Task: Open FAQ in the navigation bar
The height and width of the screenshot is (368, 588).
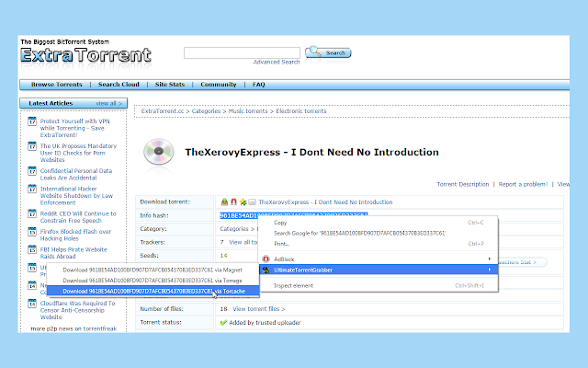Action: point(259,85)
